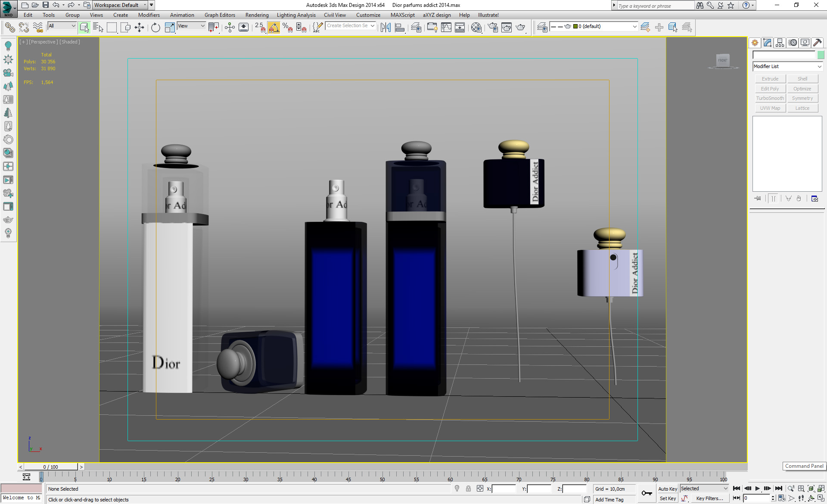Choose the Rectangular Selection Region tool
The width and height of the screenshot is (827, 504).
tap(112, 28)
